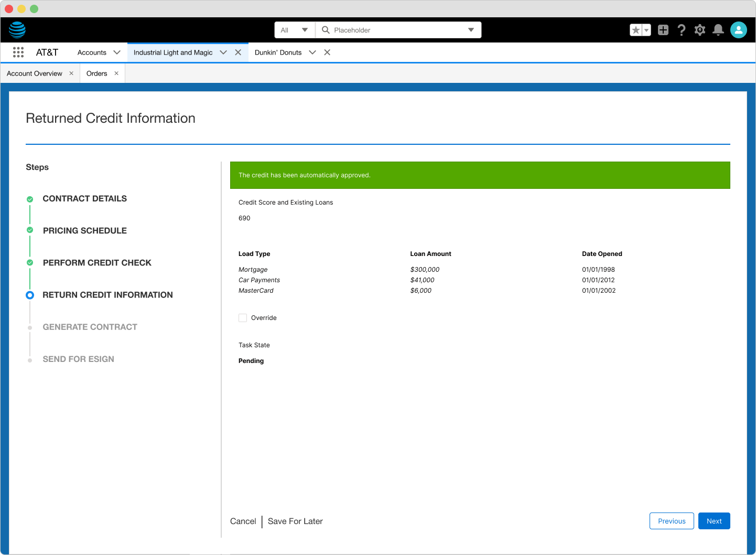
Task: Click the Pending task state value
Action: click(x=251, y=361)
